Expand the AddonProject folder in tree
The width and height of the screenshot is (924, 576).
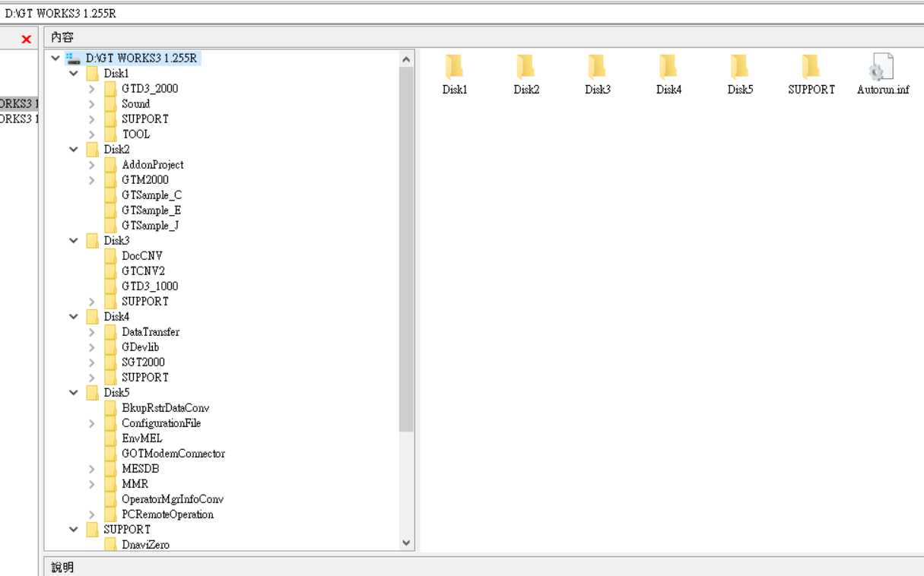[x=92, y=165]
